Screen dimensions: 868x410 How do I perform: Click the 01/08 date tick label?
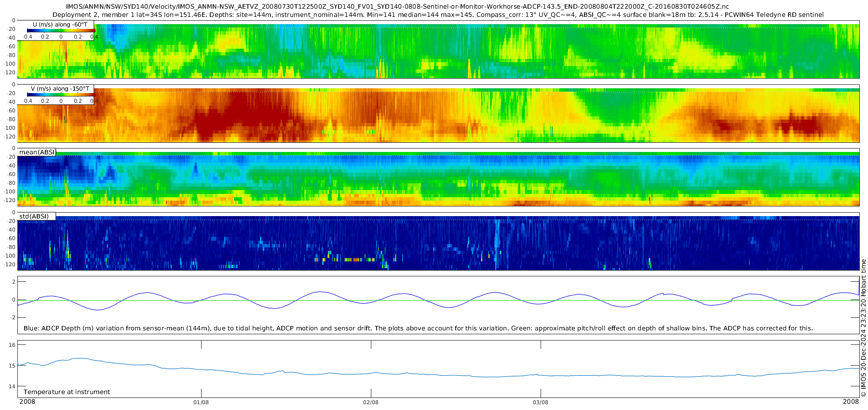pos(201,402)
